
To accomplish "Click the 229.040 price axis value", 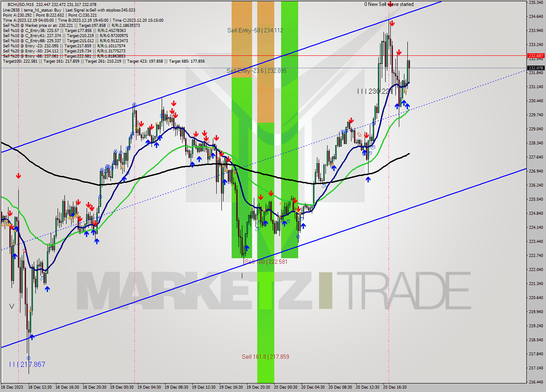I will click(536, 129).
